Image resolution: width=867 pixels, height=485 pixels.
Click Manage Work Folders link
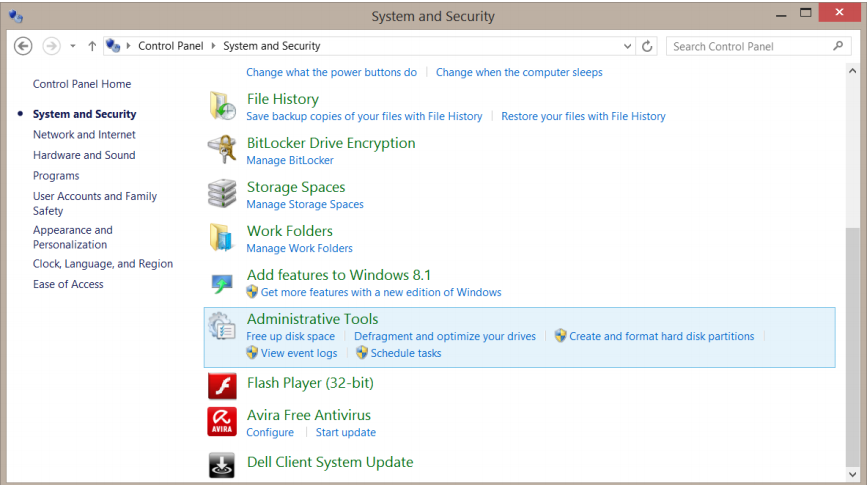299,248
